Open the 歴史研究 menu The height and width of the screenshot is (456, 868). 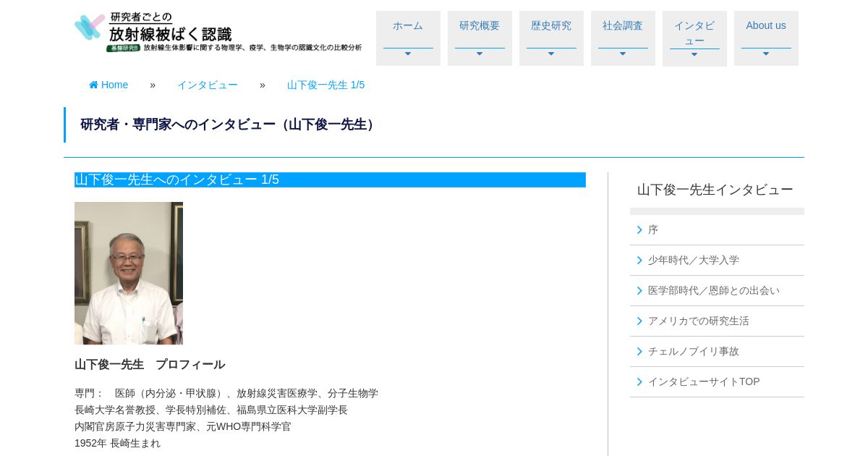(x=551, y=38)
